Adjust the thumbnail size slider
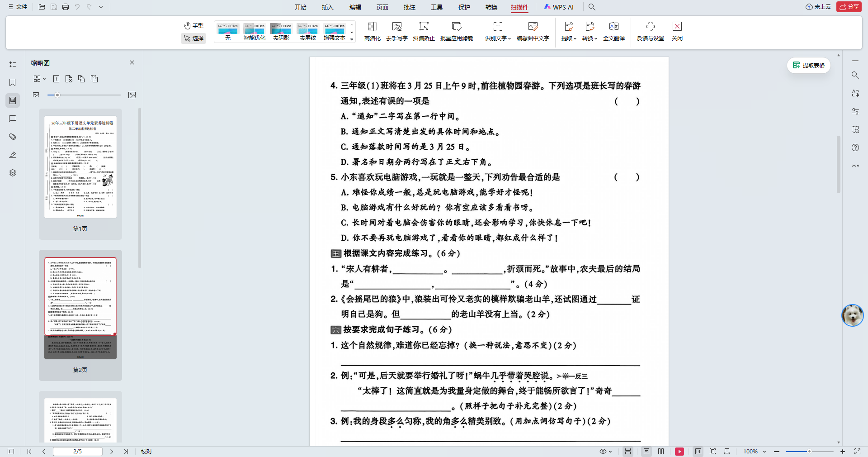Screen dimensions: 868x457 57,95
